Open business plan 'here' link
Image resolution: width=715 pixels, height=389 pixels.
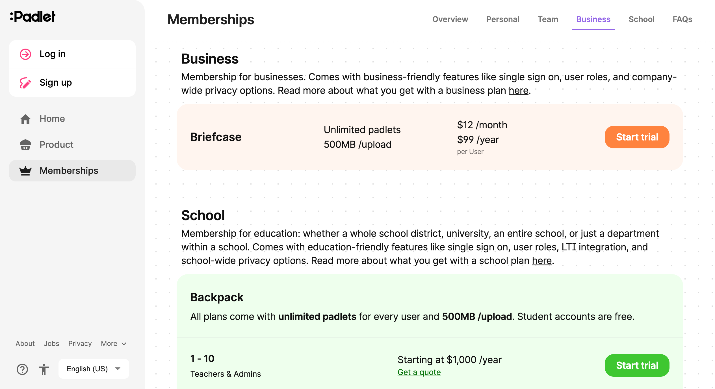518,90
